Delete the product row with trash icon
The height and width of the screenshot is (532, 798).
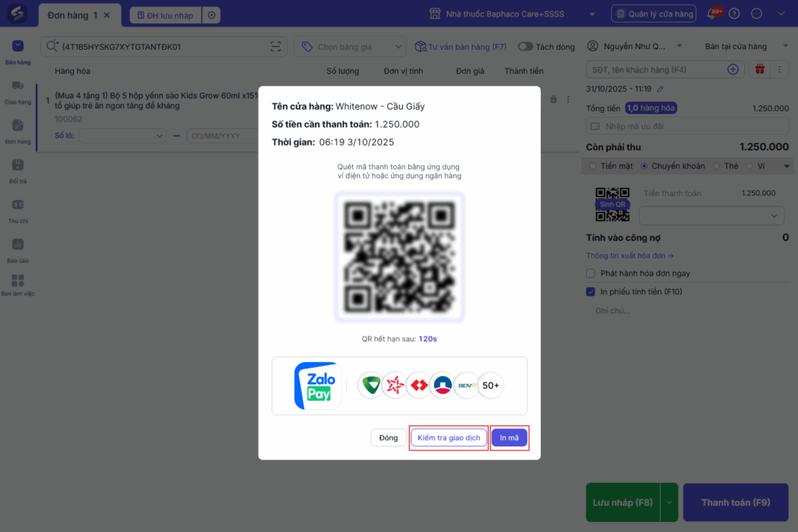pos(553,100)
